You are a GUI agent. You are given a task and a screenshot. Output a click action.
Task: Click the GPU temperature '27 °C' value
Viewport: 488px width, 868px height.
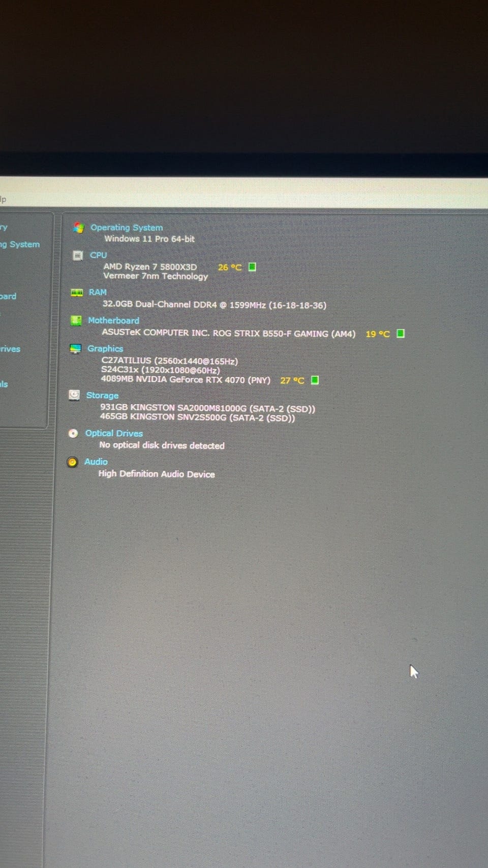292,380
